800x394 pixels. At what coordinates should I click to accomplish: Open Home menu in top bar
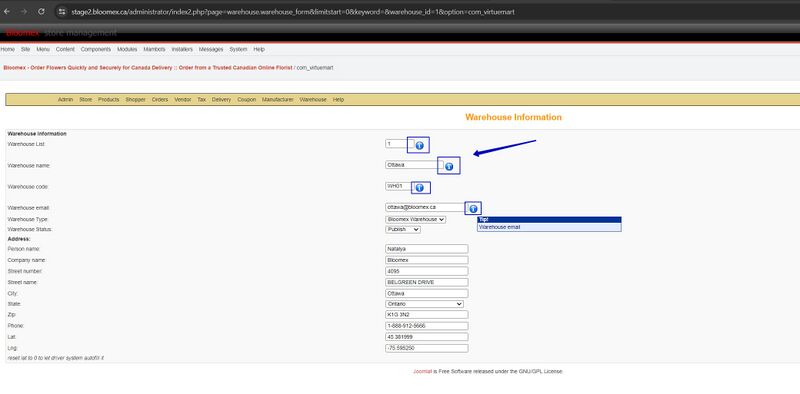point(8,50)
